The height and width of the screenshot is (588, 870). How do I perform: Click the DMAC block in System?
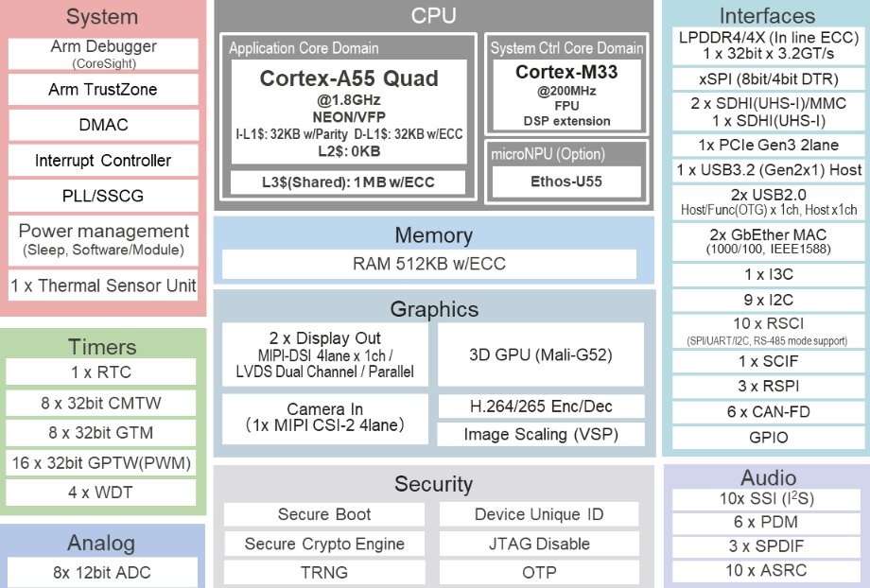pyautogui.click(x=103, y=125)
